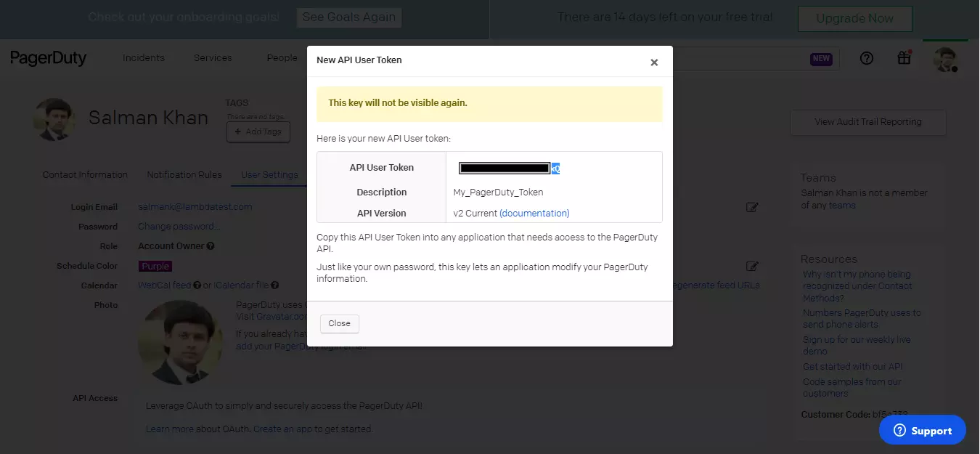
Task: Switch to the Notification Rules tab
Action: (184, 174)
